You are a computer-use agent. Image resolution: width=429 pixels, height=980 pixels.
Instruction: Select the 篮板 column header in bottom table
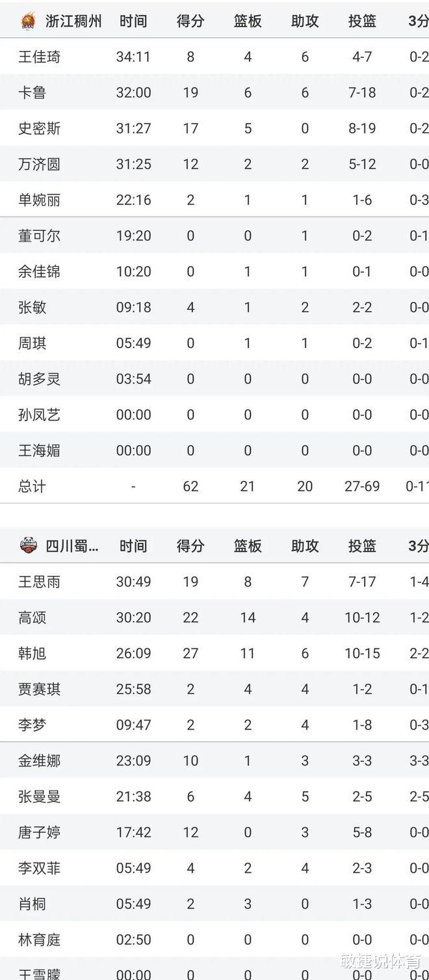[248, 546]
